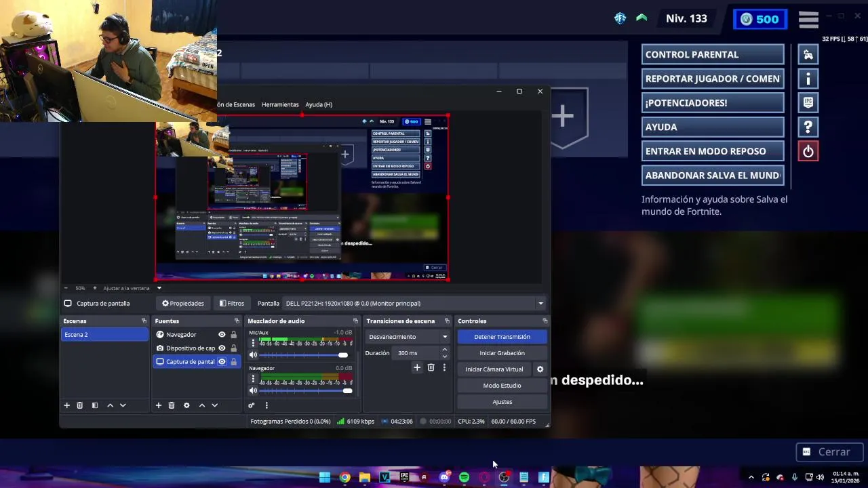This screenshot has width=868, height=488.
Task: Open transition properties three-dot menu
Action: (444, 367)
